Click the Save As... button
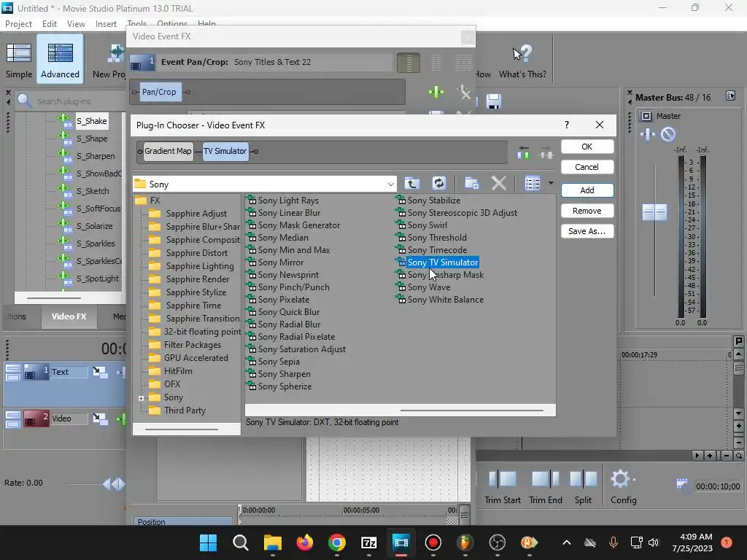Viewport: 747px width, 560px height. coord(587,231)
